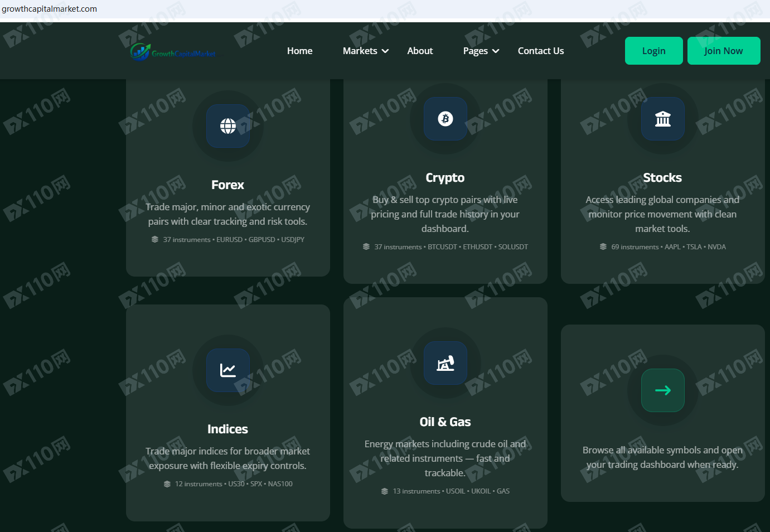Click the Indices line chart icon
This screenshot has width=770, height=532.
pyautogui.click(x=227, y=370)
